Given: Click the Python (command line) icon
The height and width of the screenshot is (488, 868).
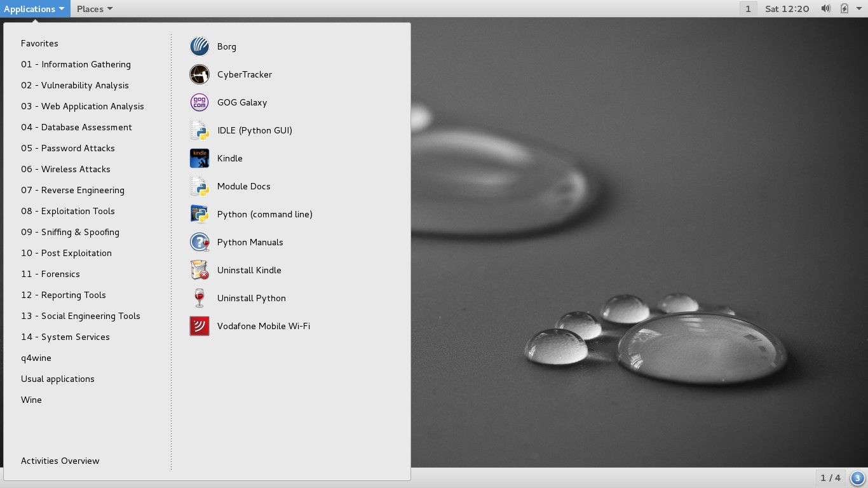Looking at the screenshot, I should [200, 214].
